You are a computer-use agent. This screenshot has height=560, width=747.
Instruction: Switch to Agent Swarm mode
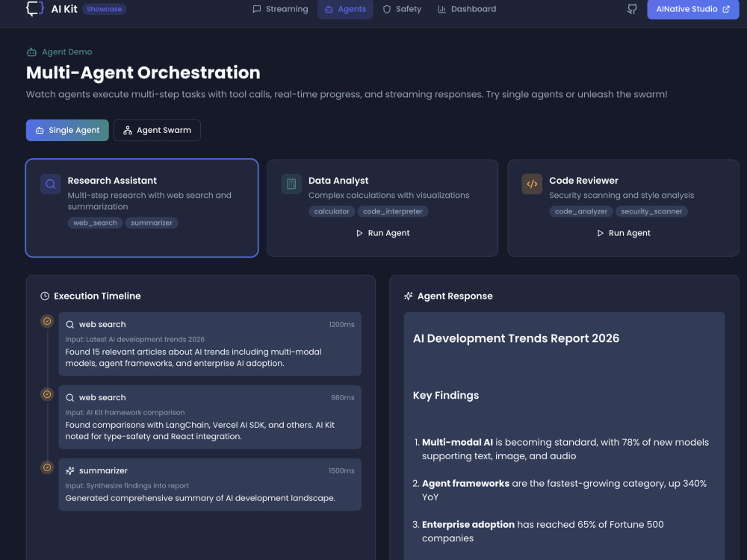[x=157, y=131]
